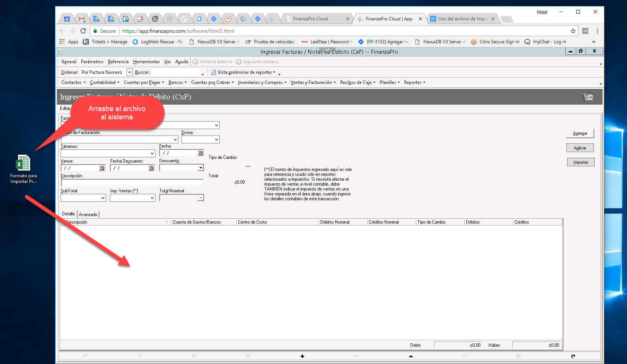Open the Vence calendar picker
The height and width of the screenshot is (364, 627).
click(102, 168)
